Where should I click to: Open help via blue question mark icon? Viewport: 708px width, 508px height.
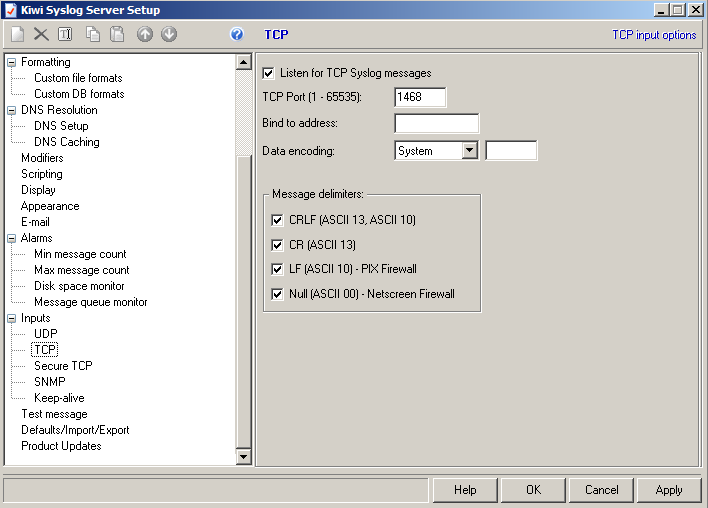click(x=237, y=34)
